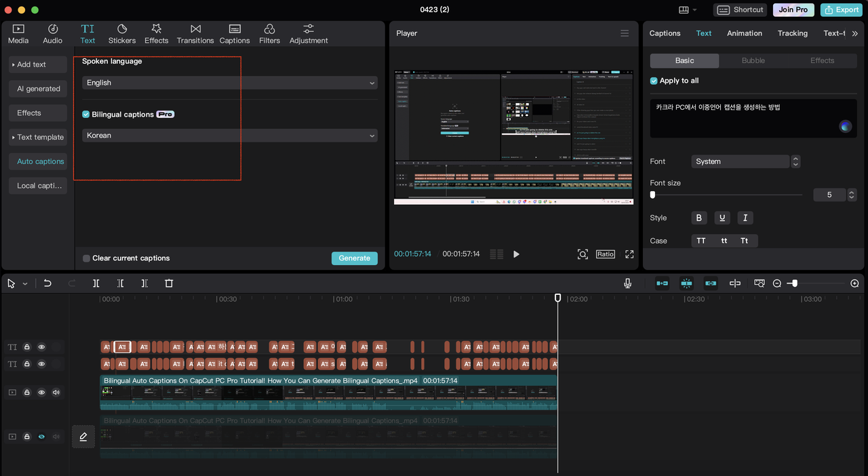This screenshot has height=476, width=868.
Task: Lock the top text track
Action: point(27,347)
